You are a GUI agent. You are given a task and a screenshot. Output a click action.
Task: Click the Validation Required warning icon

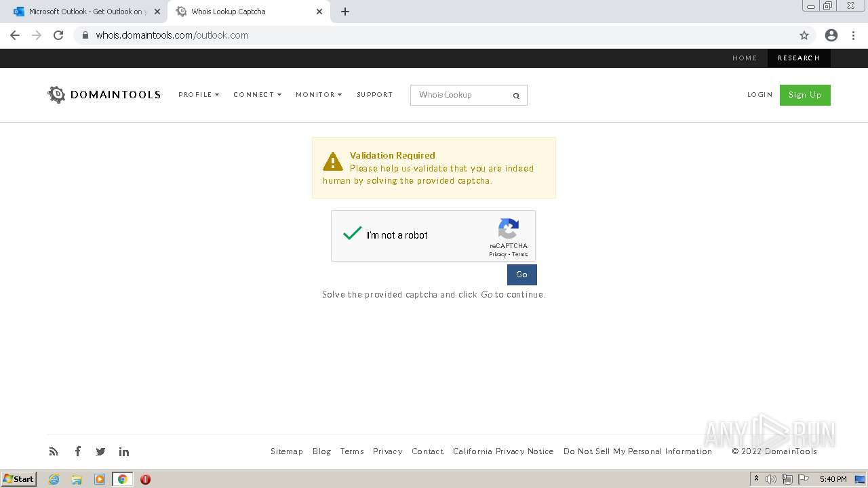point(333,162)
